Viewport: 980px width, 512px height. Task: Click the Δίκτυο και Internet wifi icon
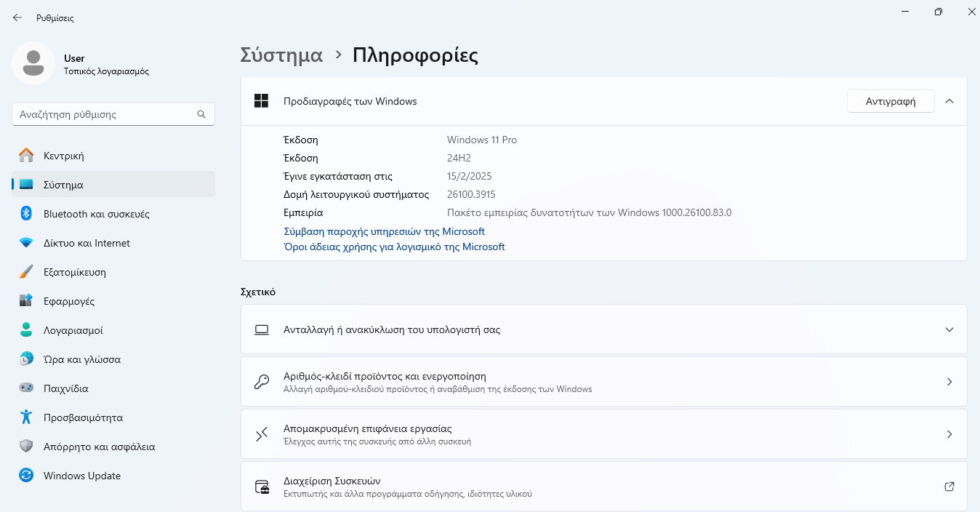coord(26,243)
